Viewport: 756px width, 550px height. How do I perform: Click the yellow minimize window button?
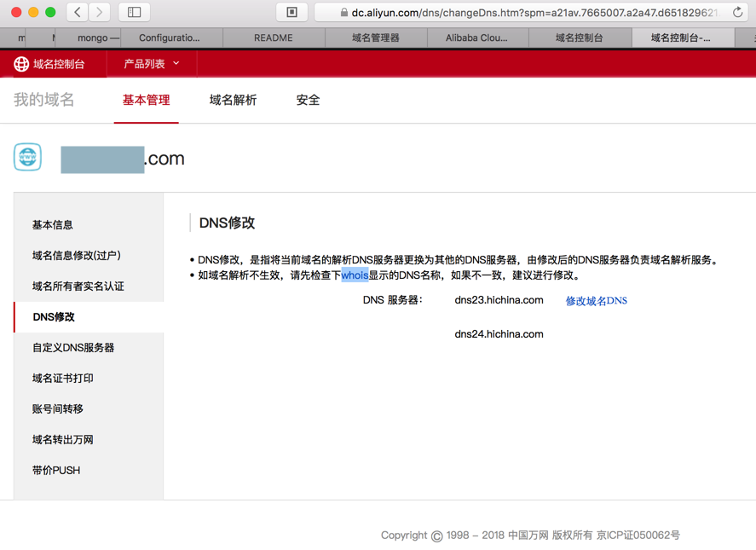(33, 12)
